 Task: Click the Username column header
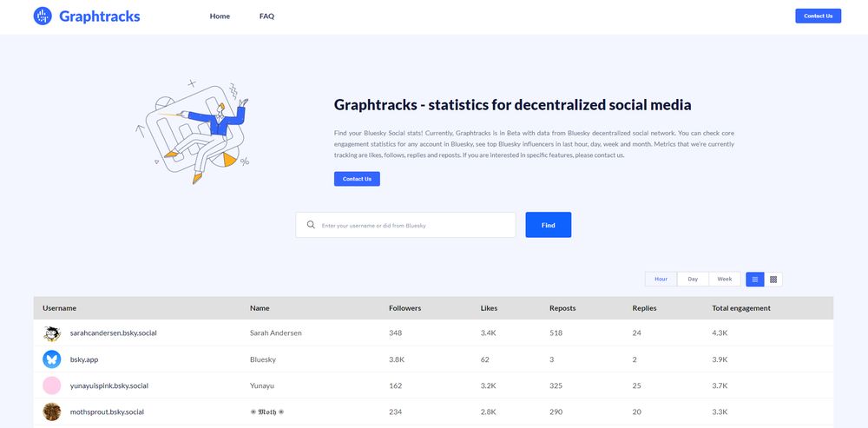tap(59, 308)
